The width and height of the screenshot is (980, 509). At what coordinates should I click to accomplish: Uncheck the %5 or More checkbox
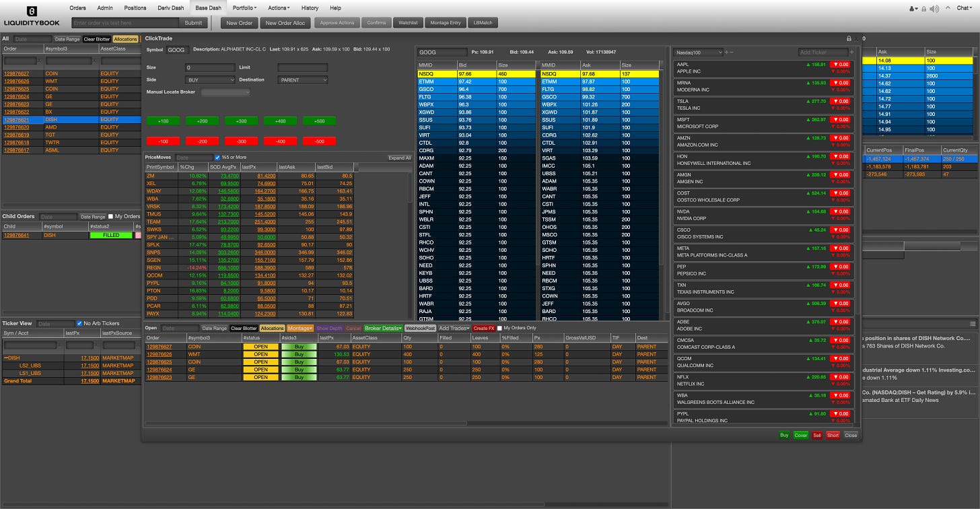coord(217,158)
